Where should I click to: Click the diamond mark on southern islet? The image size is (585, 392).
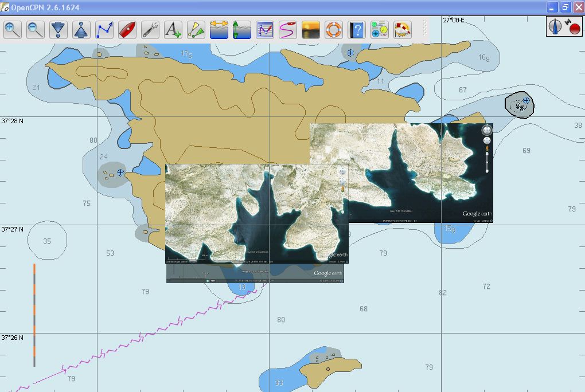328,369
